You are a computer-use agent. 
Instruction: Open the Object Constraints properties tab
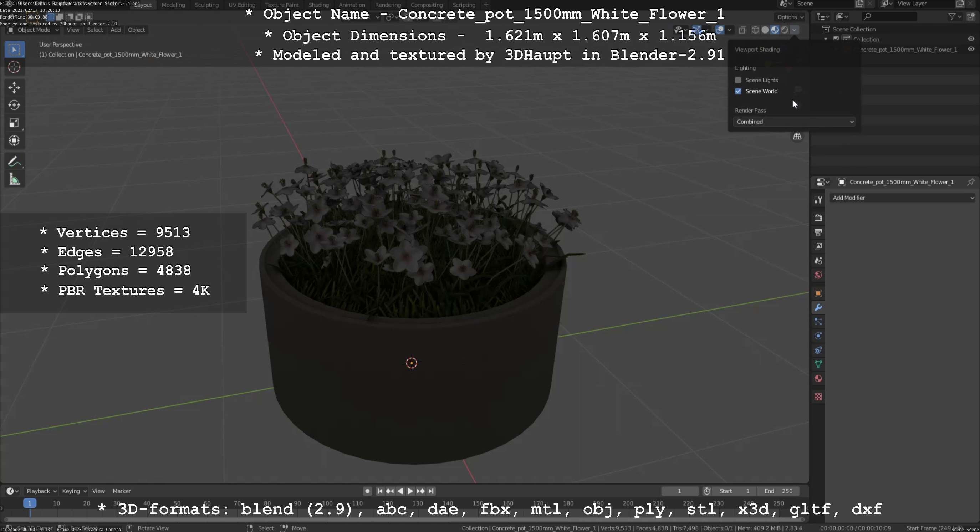[x=818, y=350]
